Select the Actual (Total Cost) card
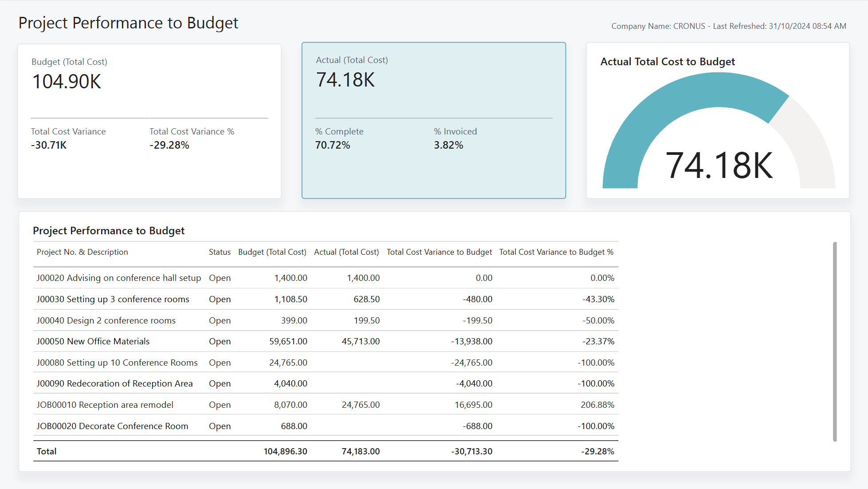 (x=434, y=120)
